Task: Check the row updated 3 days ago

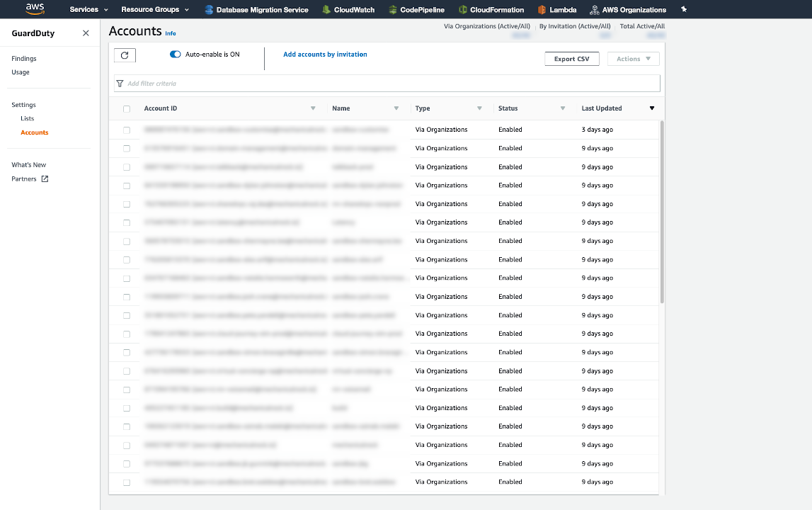Action: coord(127,130)
